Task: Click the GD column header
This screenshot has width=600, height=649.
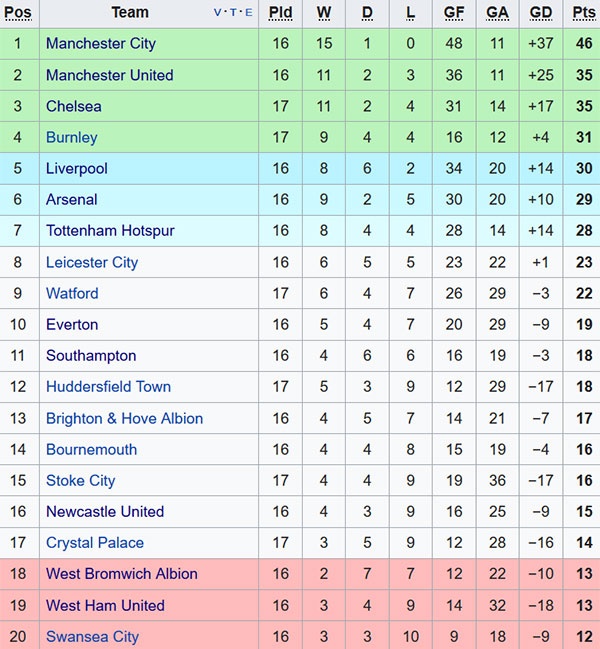Action: tap(541, 13)
